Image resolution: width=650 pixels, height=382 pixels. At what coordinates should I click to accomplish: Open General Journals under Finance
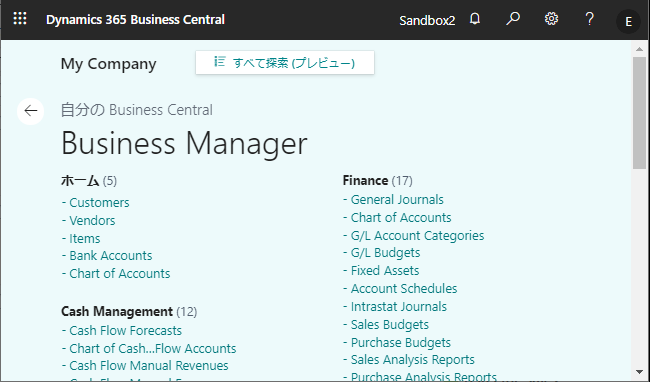397,200
